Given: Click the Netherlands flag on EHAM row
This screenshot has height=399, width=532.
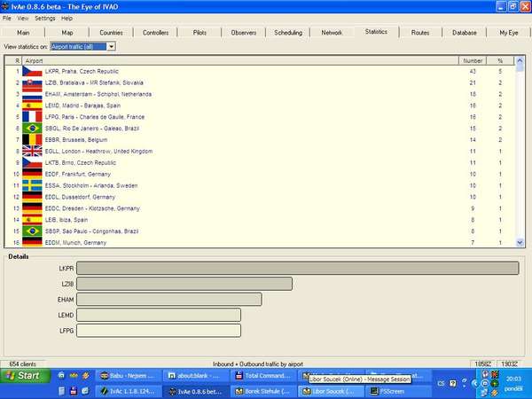Looking at the screenshot, I should (x=32, y=94).
